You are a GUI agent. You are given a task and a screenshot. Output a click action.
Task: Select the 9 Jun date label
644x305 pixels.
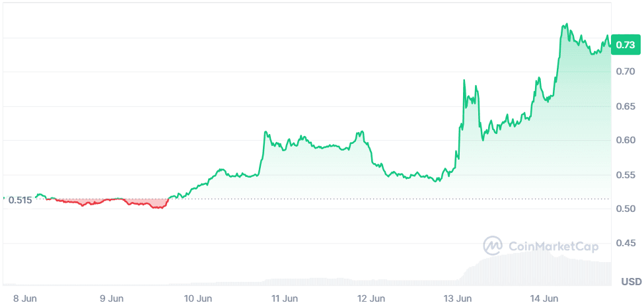(112, 298)
